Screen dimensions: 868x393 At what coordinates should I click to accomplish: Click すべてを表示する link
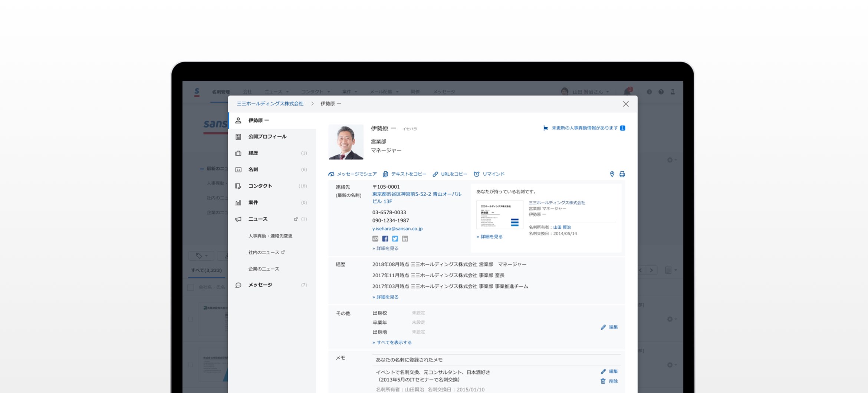(x=392, y=343)
